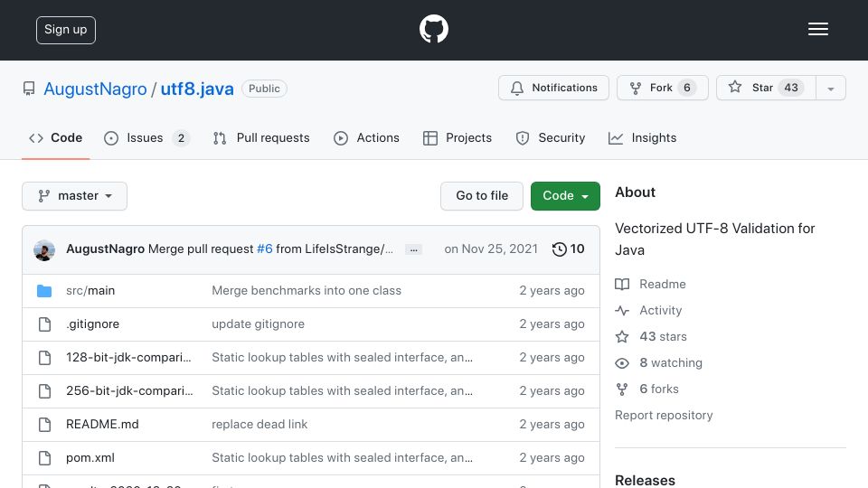Click the file icon beside pom.xml
This screenshot has height=488, width=868.
click(x=45, y=458)
